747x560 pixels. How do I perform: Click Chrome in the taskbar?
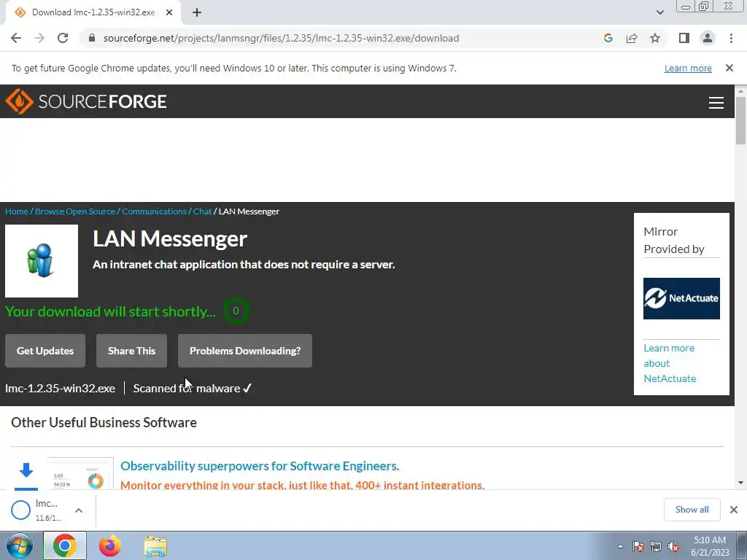point(65,545)
